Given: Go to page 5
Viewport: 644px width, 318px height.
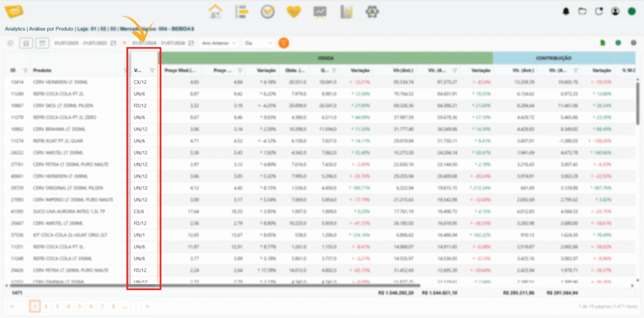Looking at the screenshot, I should [80, 306].
